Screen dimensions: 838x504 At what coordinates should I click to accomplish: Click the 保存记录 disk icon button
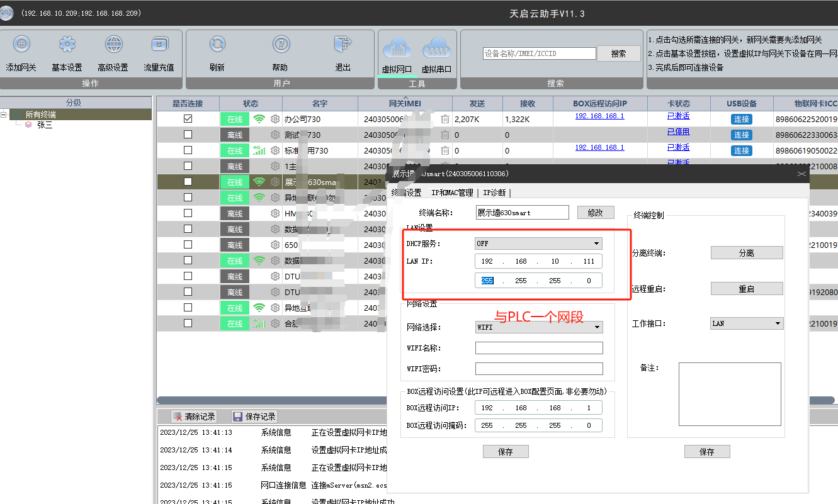254,417
